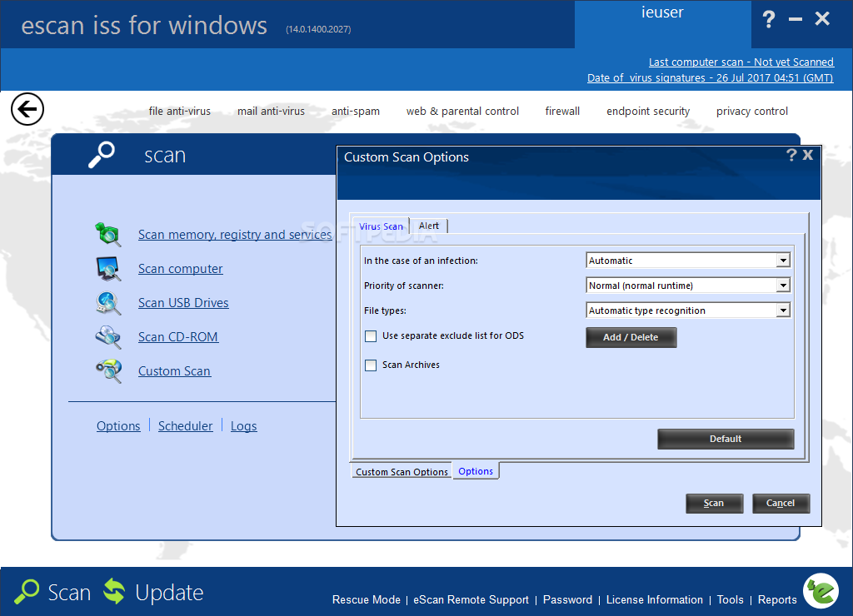853x616 pixels.
Task: Click the Scan CD-ROM link
Action: click(178, 337)
